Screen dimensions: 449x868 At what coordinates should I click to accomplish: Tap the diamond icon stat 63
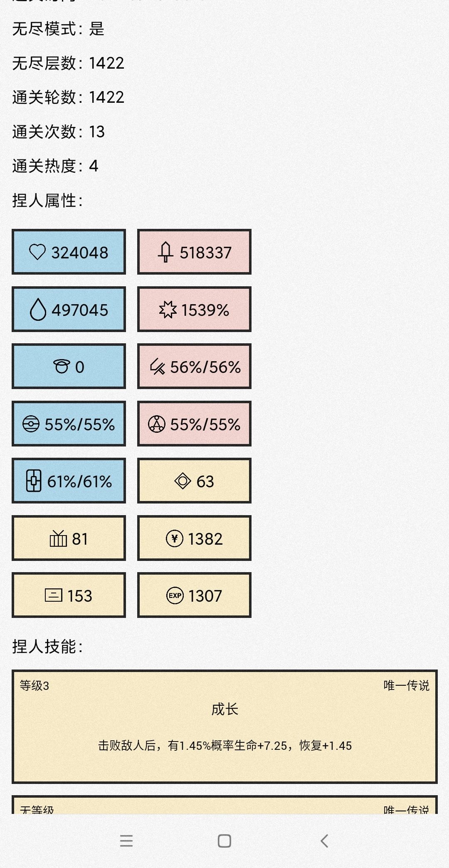click(194, 481)
